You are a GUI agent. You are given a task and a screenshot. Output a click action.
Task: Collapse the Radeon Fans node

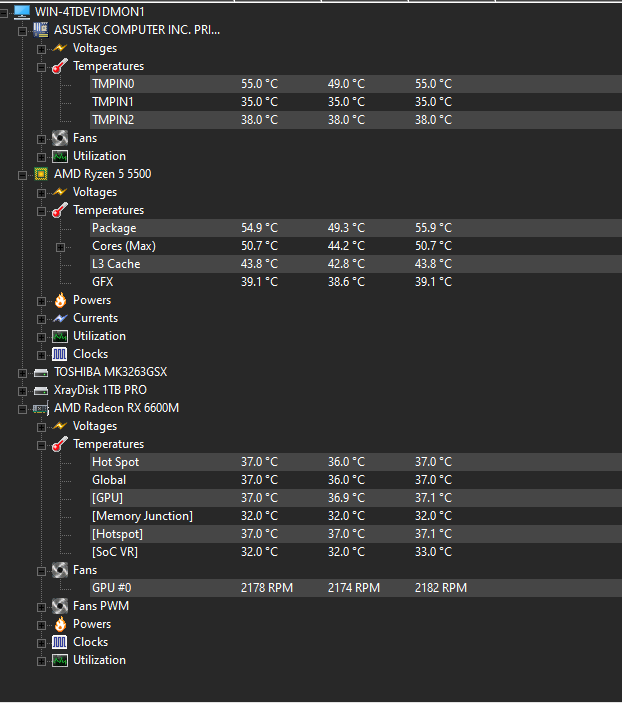(41, 572)
